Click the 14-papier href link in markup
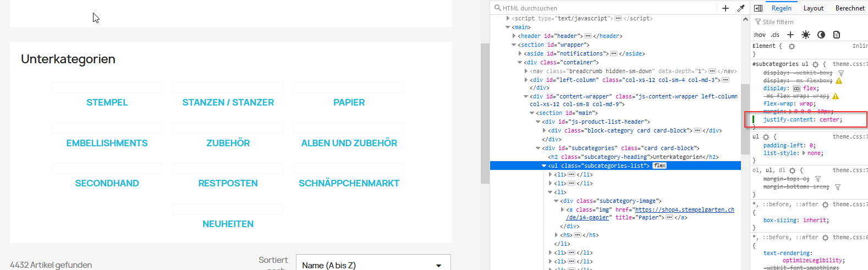 coord(684,210)
